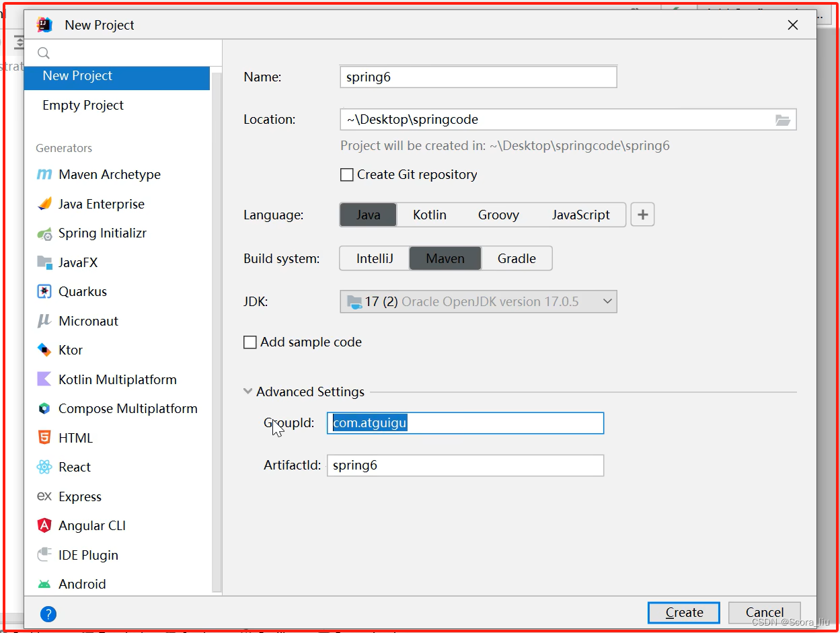Close the New Project dialog
This screenshot has height=633, width=840.
793,25
